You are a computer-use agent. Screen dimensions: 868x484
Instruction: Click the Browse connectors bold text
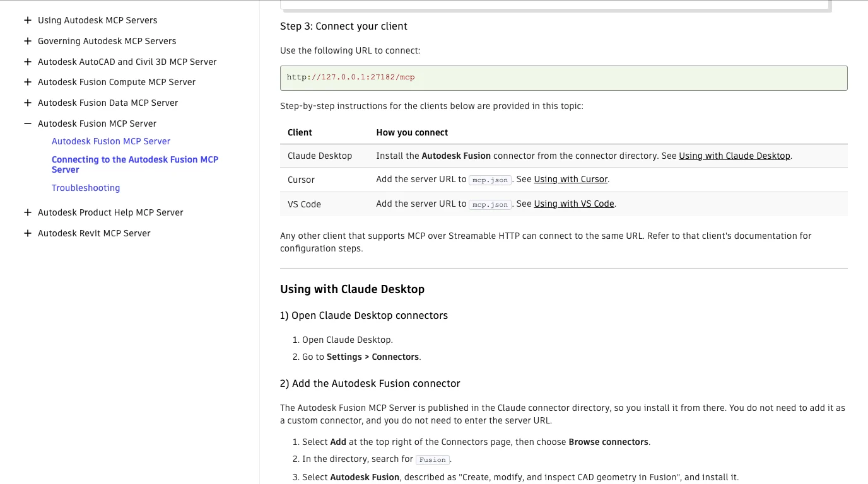pyautogui.click(x=608, y=442)
